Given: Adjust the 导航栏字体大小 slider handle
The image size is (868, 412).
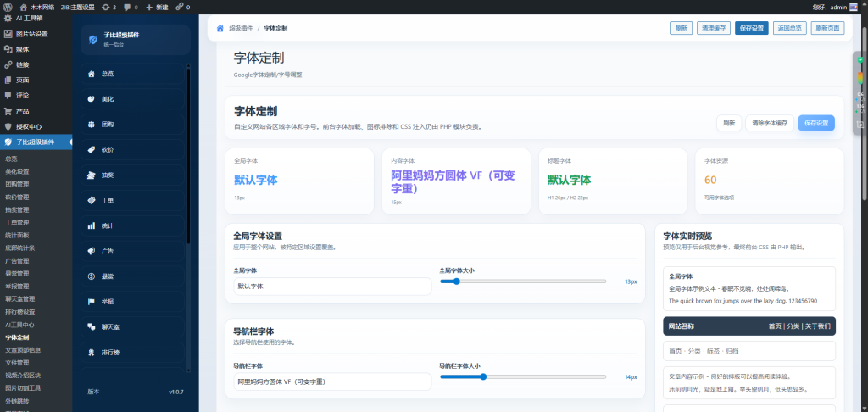Looking at the screenshot, I should point(483,376).
